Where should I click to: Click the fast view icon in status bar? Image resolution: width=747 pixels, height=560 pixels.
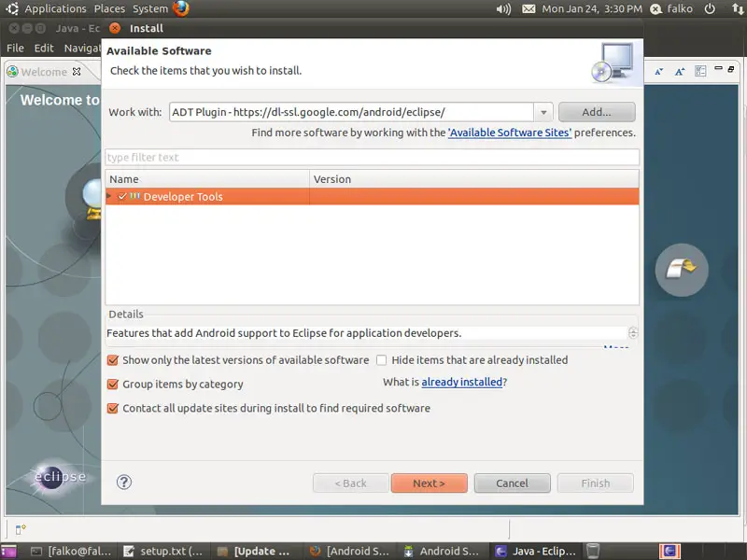pyautogui.click(x=20, y=529)
